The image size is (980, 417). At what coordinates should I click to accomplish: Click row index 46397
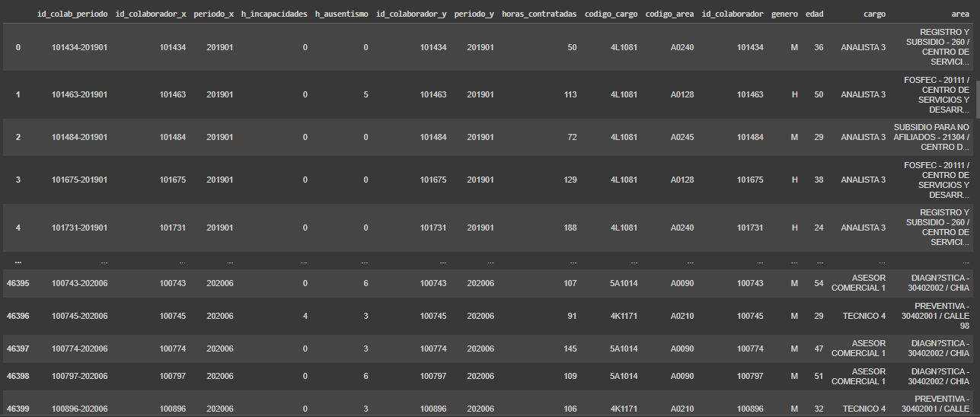pos(18,349)
